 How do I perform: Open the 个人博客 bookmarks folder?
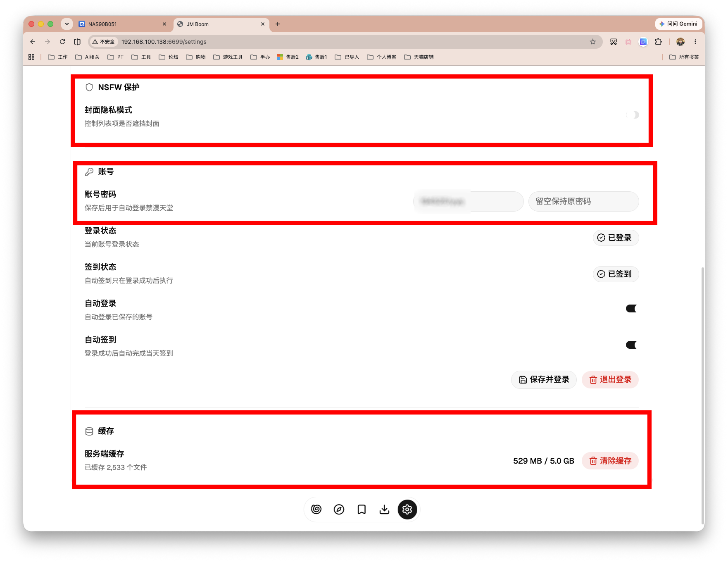click(382, 57)
